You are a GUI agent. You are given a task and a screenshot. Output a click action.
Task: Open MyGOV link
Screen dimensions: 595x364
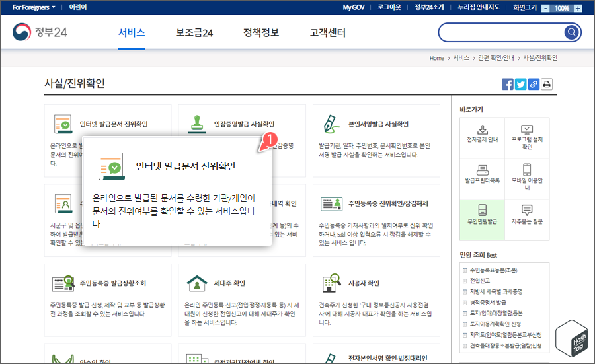click(353, 7)
